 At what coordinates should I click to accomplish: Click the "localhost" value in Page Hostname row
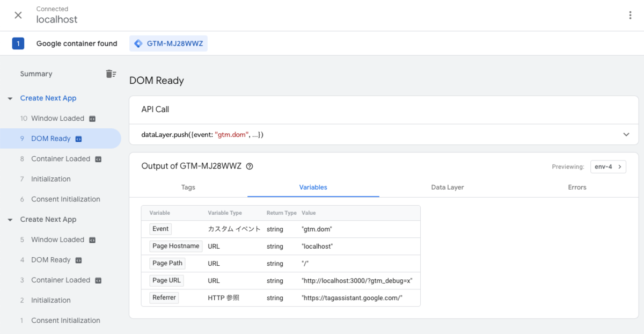click(x=318, y=246)
